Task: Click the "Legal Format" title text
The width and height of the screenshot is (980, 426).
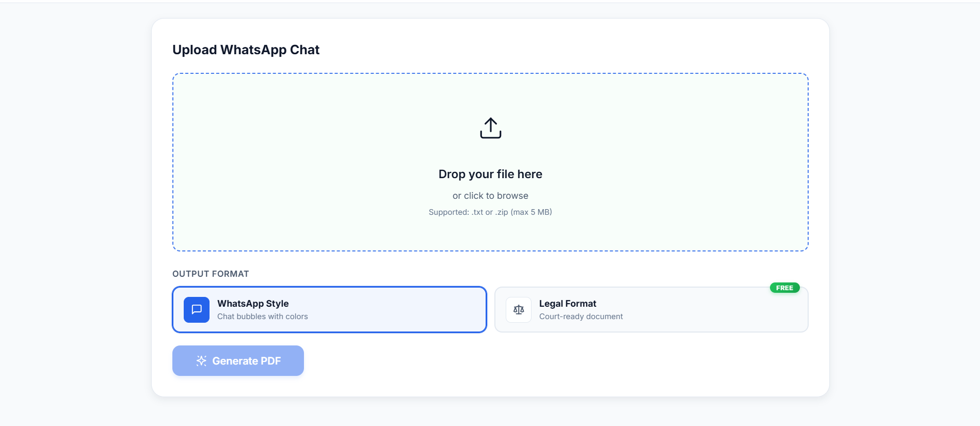Action: (x=568, y=304)
